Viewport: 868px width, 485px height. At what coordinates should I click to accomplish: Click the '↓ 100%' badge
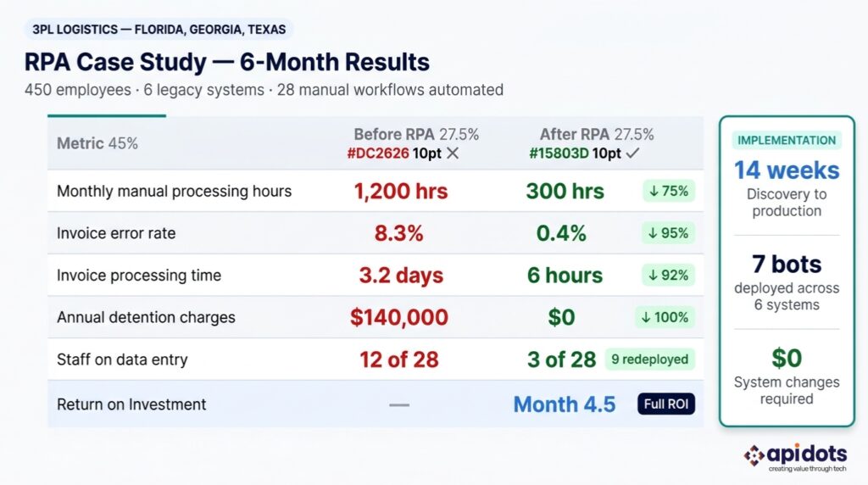point(665,317)
